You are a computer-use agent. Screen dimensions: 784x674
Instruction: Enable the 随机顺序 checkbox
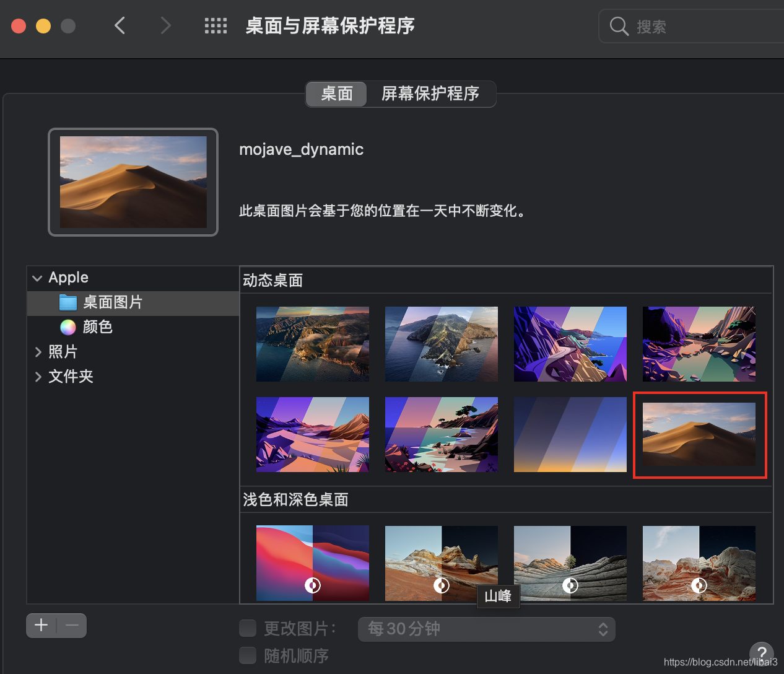pos(248,655)
